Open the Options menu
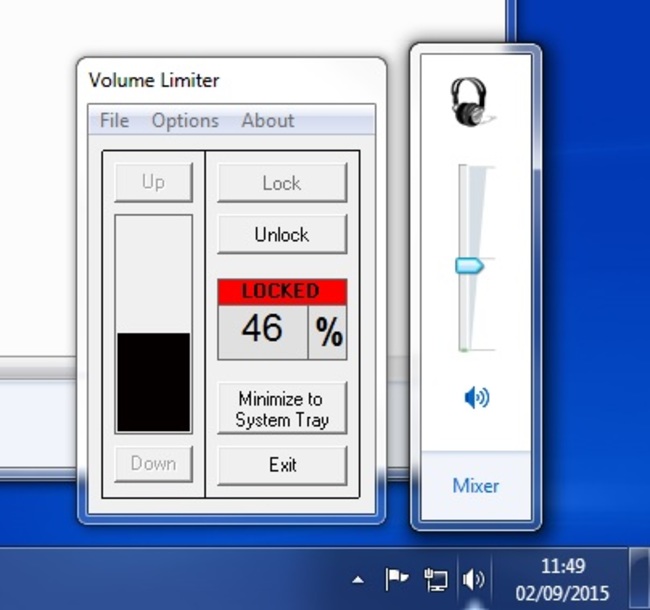Screen dimensions: 650x610 click(185, 121)
